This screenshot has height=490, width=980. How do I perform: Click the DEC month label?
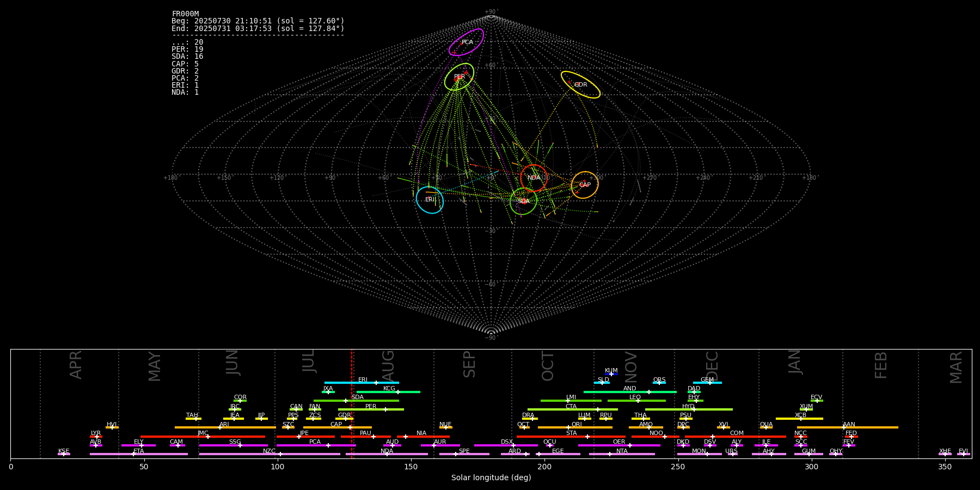pyautogui.click(x=712, y=366)
